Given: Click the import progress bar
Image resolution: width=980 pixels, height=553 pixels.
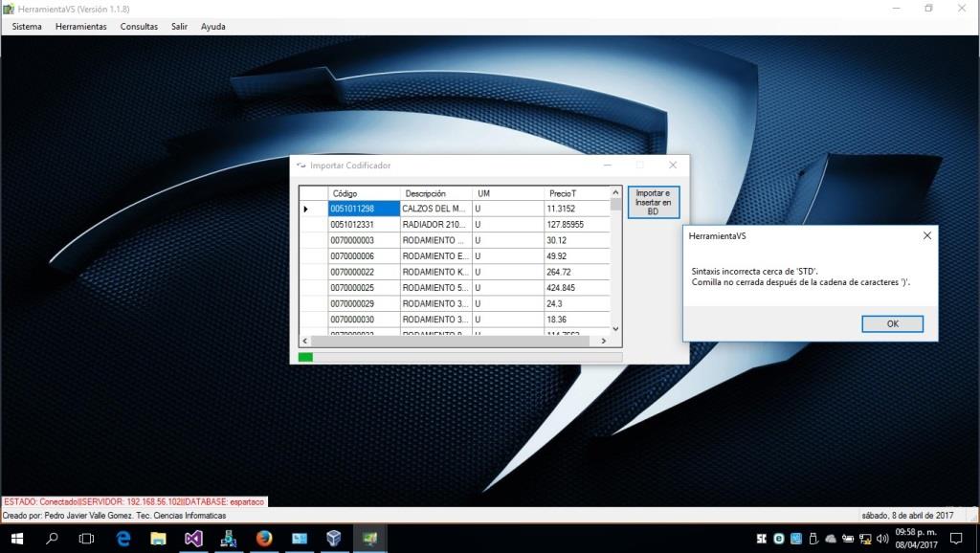Looking at the screenshot, I should tap(460, 357).
